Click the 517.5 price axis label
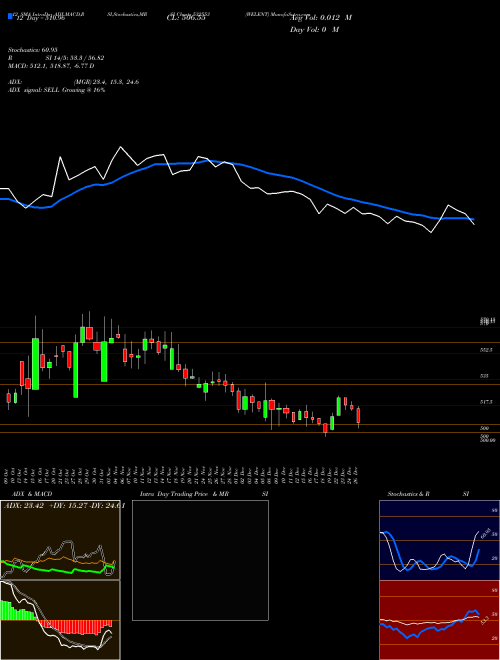 (x=487, y=402)
